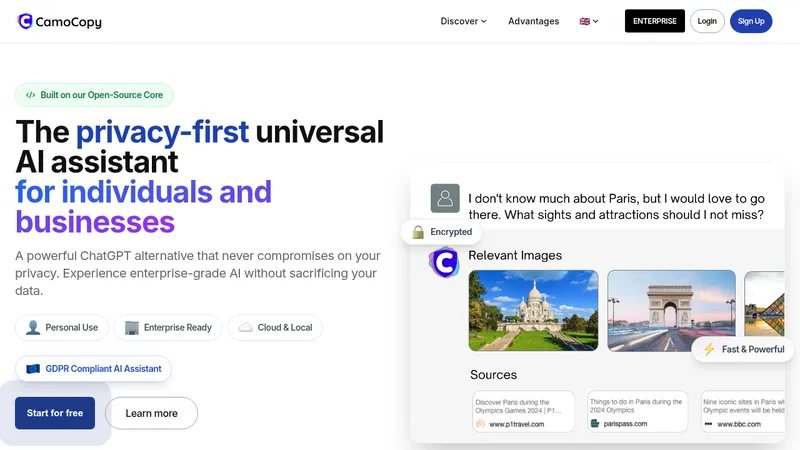The image size is (800, 450).
Task: Go to the Advantages page
Action: (x=533, y=21)
